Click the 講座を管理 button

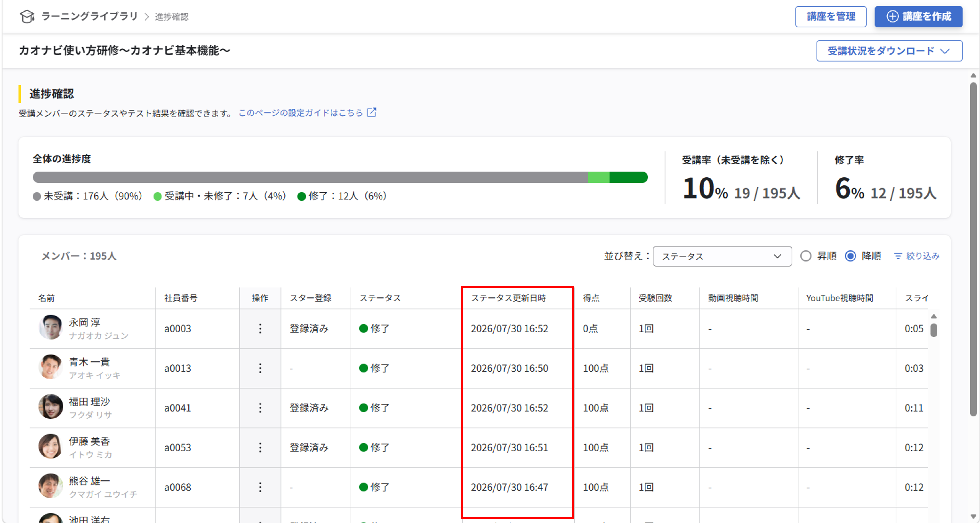831,16
